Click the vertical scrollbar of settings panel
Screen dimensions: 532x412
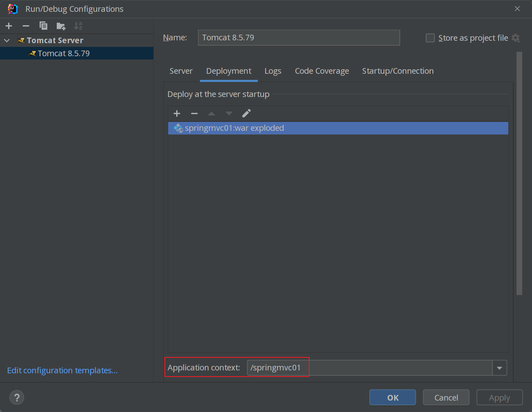tap(519, 173)
